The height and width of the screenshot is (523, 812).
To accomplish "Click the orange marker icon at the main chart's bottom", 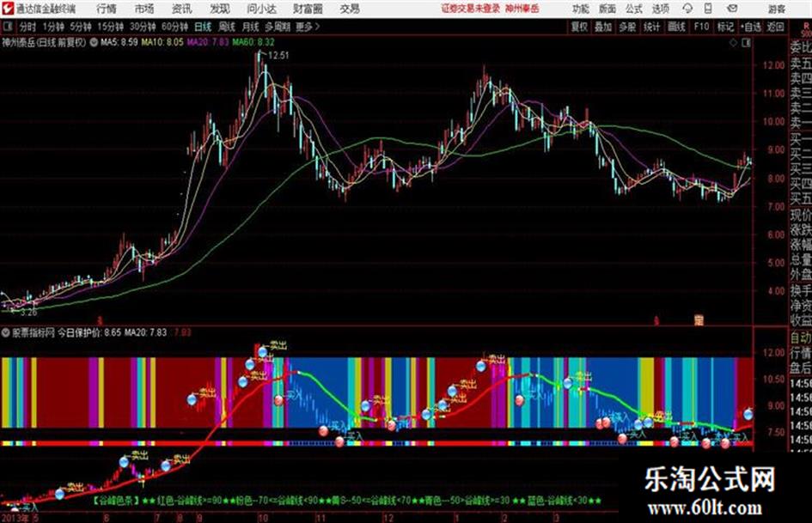I will click(699, 320).
